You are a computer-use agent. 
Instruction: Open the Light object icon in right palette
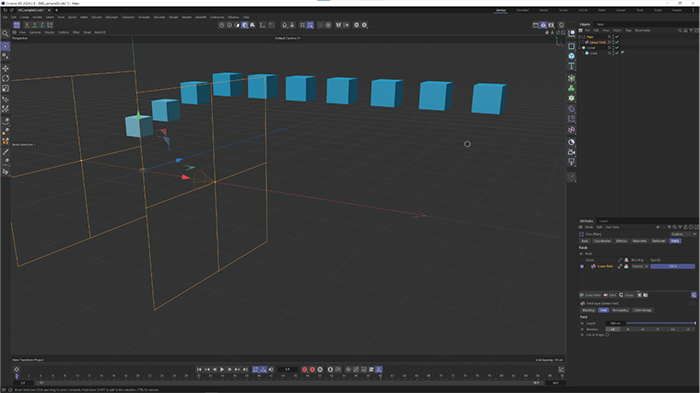(571, 162)
